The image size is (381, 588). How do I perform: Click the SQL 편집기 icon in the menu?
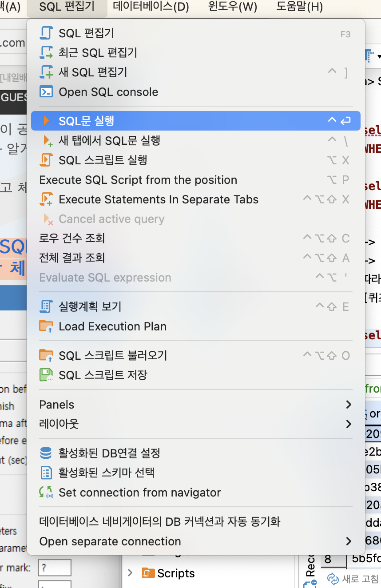pos(46,33)
